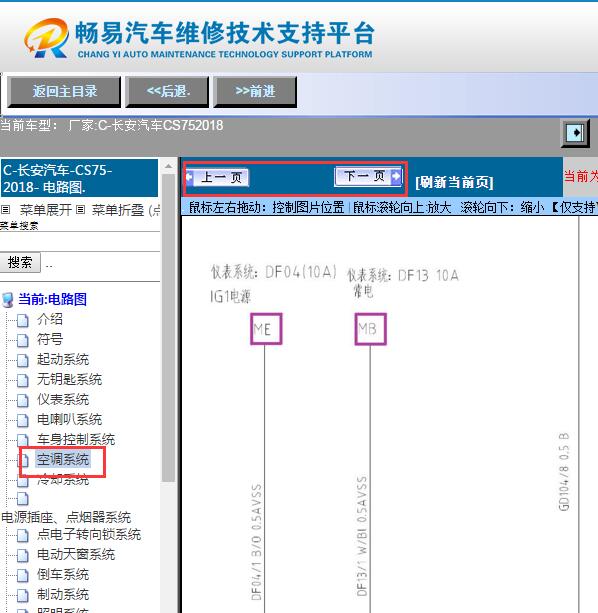Click the left sidebar vertical scrollbar
Image resolution: width=598 pixels, height=613 pixels.
(x=168, y=328)
